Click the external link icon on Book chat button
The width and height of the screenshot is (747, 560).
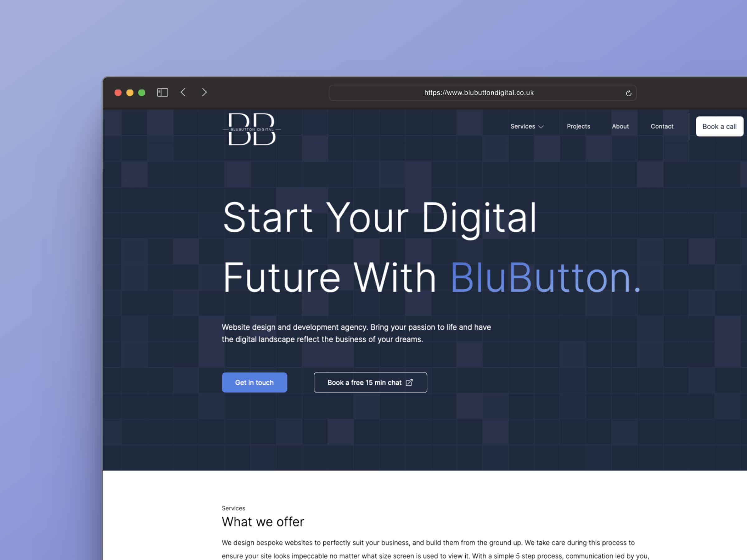(x=410, y=382)
